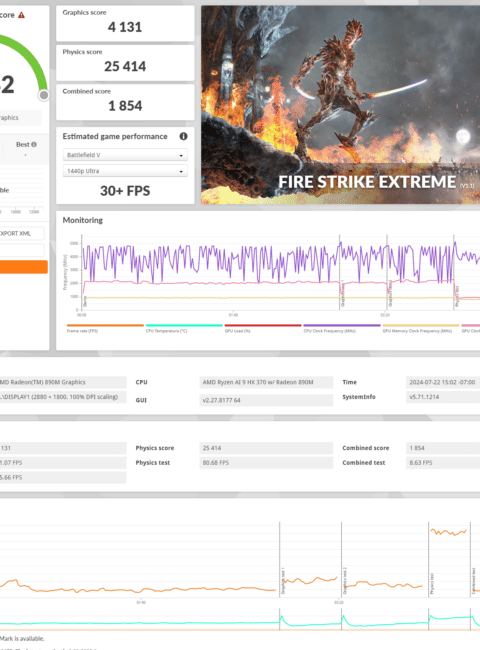Open the 1440p Ultra resolution dropdown
The width and height of the screenshot is (480, 650).
tap(125, 171)
